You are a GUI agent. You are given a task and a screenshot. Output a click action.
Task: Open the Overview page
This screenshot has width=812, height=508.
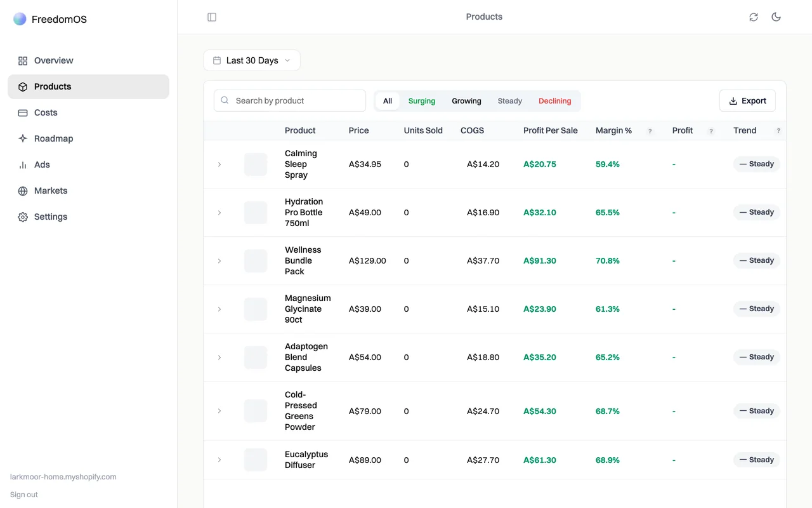88,61
